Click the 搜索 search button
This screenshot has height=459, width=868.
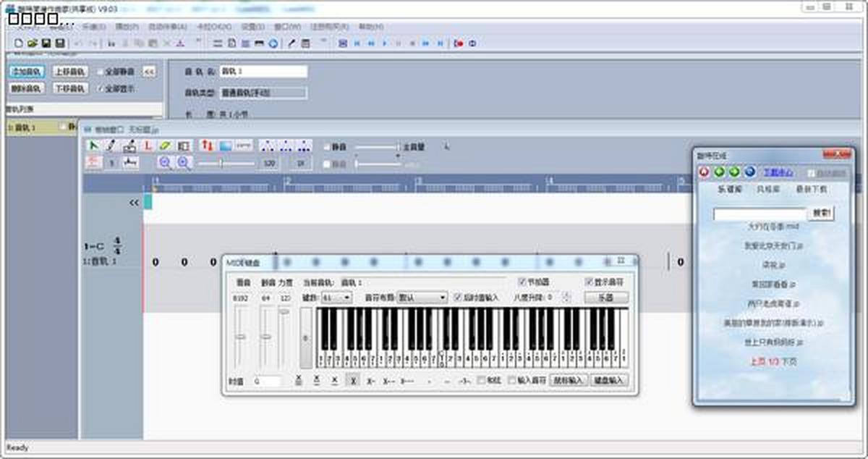pyautogui.click(x=820, y=214)
